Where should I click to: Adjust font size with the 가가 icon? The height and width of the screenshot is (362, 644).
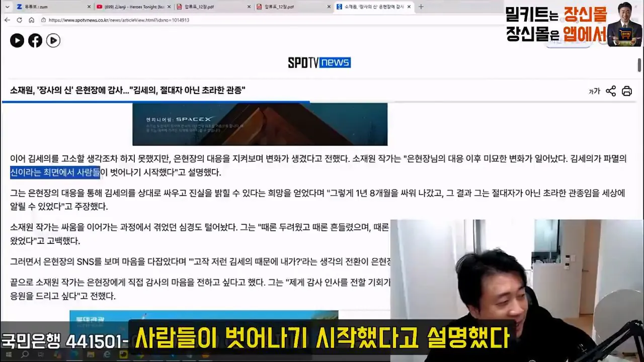click(x=594, y=92)
